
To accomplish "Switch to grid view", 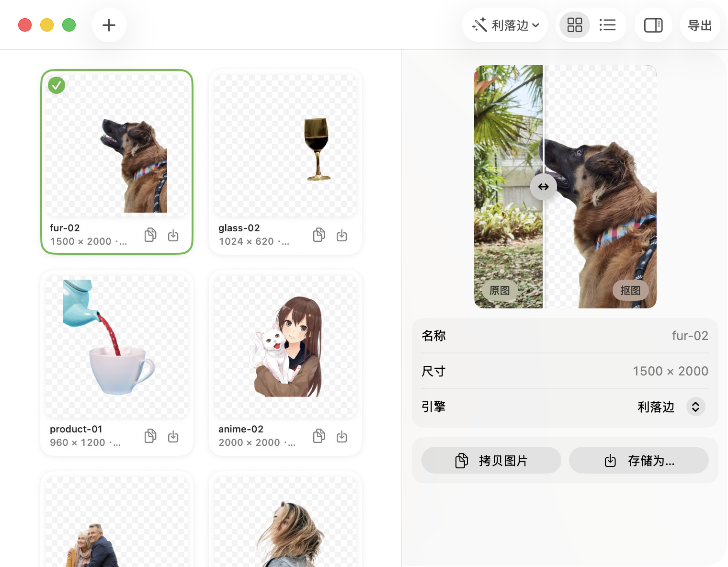I will [575, 25].
